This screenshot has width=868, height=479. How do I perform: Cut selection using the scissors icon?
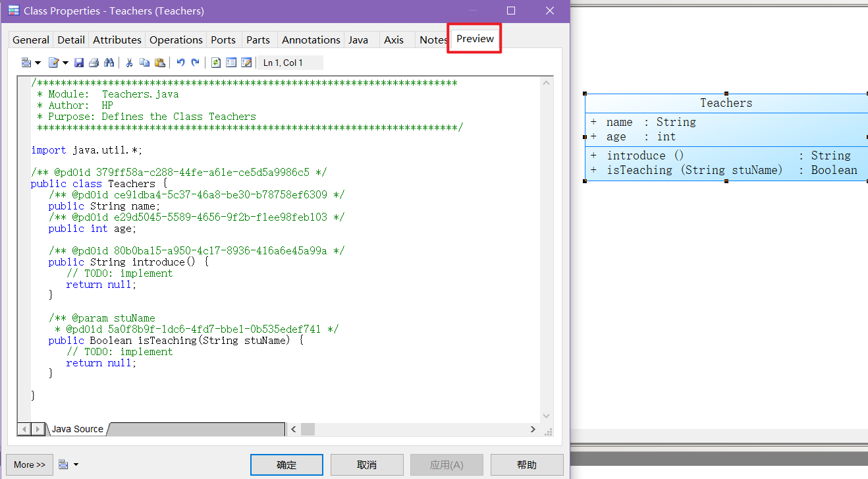(x=129, y=63)
